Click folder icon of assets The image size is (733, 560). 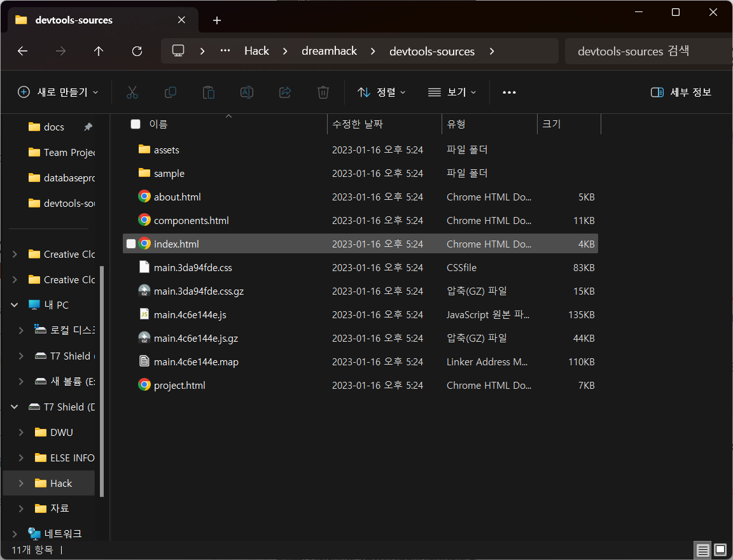click(x=144, y=149)
